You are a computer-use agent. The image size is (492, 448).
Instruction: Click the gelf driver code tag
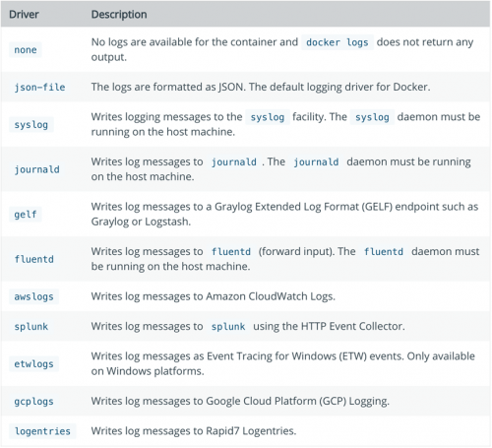(x=26, y=215)
